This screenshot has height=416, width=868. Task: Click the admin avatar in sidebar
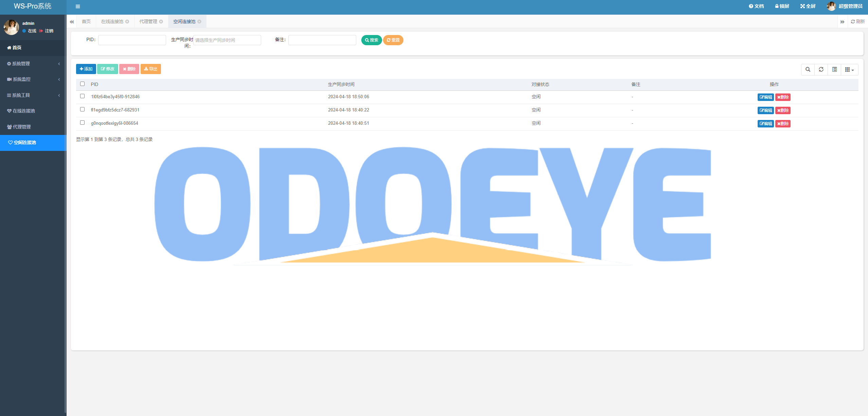coord(11,27)
